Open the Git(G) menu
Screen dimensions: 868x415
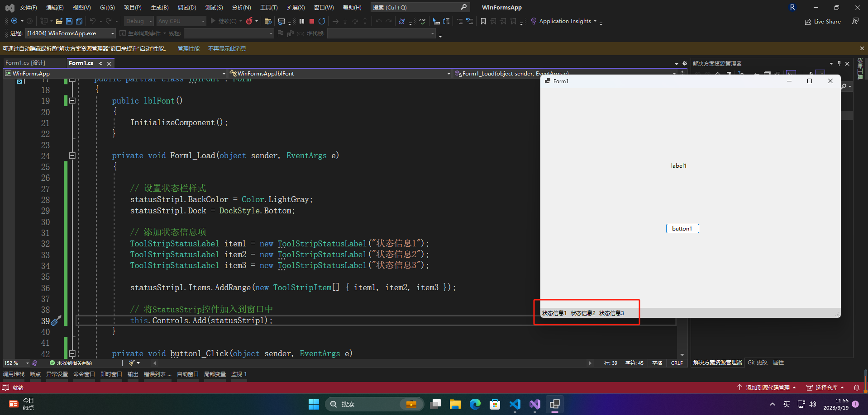(x=107, y=7)
